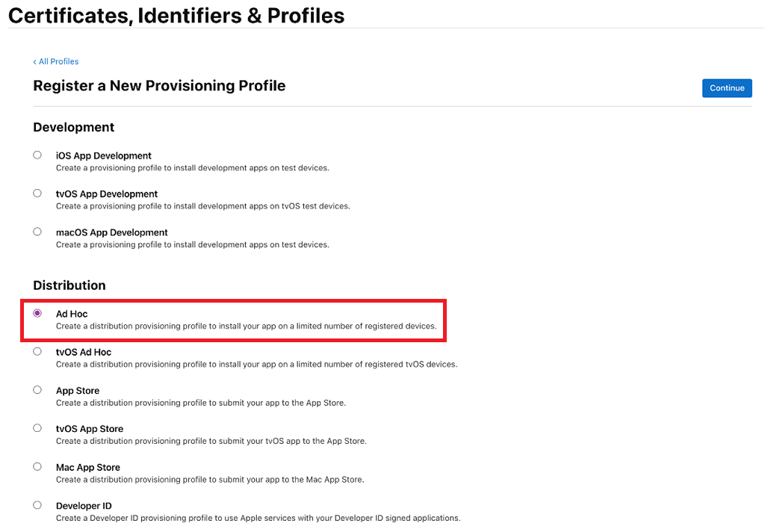Select the Developer ID radio button

tap(37, 505)
